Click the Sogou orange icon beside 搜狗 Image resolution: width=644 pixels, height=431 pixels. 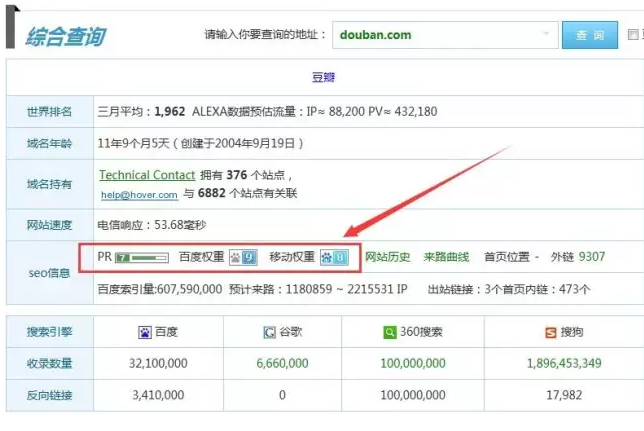pos(550,332)
